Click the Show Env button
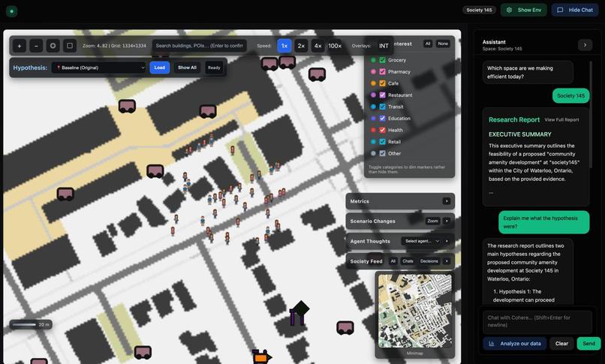This screenshot has width=605, height=364. point(524,10)
